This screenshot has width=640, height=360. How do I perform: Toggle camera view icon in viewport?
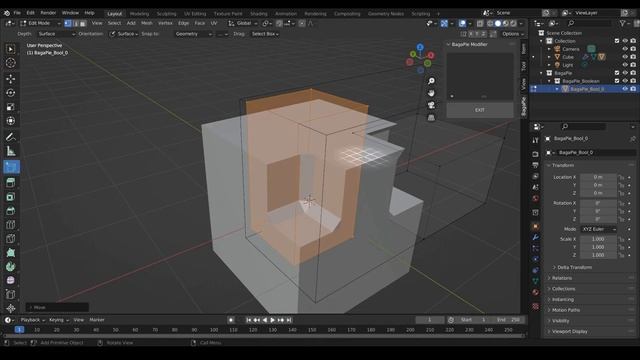[x=431, y=105]
